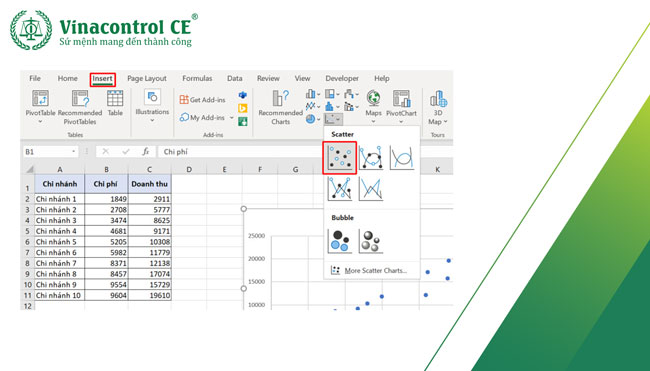Viewport: 650px width, 371px height.
Task: Open the Illustrations group
Action: tap(152, 106)
